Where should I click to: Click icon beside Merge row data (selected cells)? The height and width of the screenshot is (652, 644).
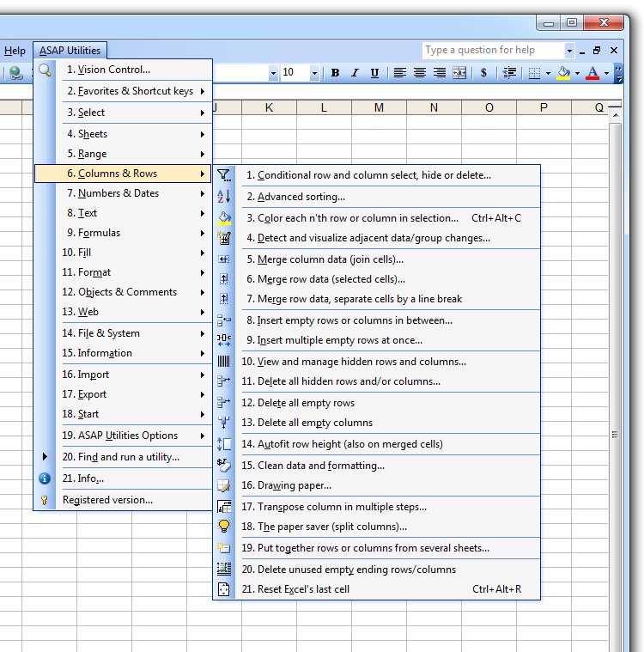point(223,279)
